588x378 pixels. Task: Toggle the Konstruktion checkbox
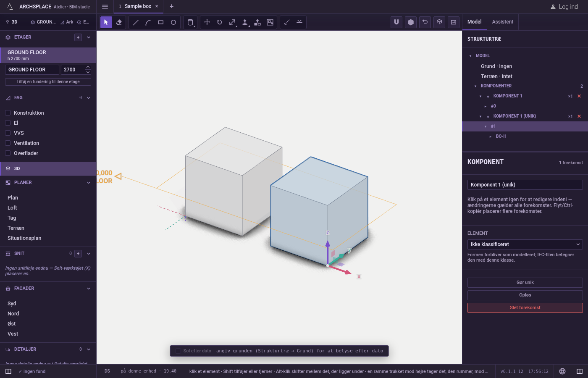click(x=8, y=113)
